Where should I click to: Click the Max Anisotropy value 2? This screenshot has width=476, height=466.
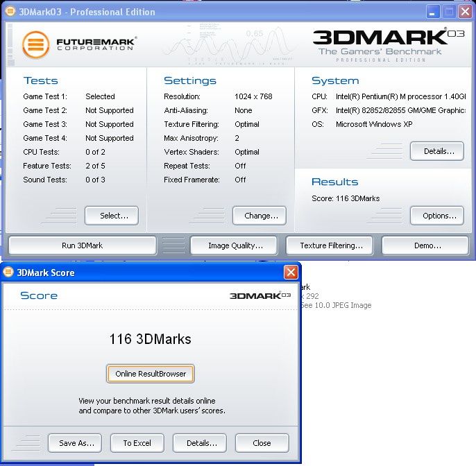click(x=237, y=139)
